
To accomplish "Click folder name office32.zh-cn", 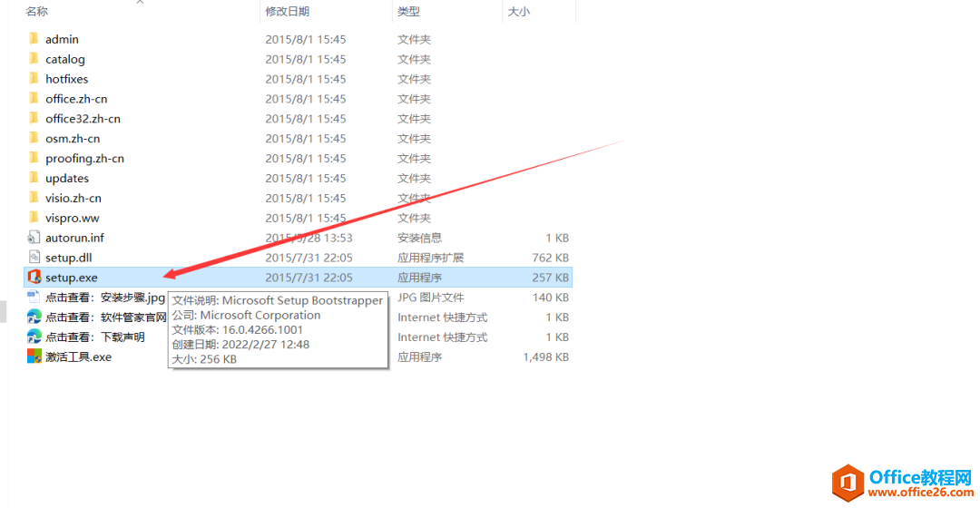I will pos(83,119).
